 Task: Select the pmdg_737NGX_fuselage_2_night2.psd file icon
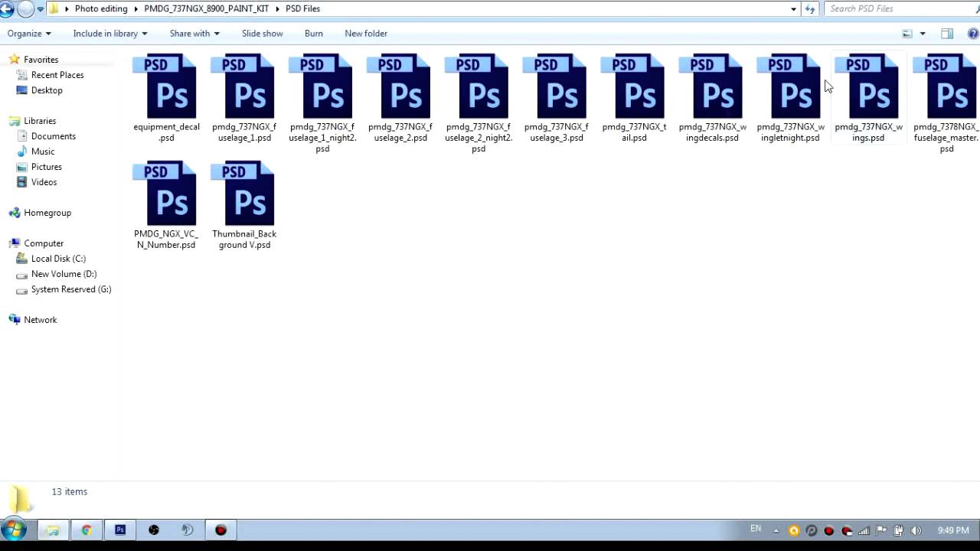[479, 86]
